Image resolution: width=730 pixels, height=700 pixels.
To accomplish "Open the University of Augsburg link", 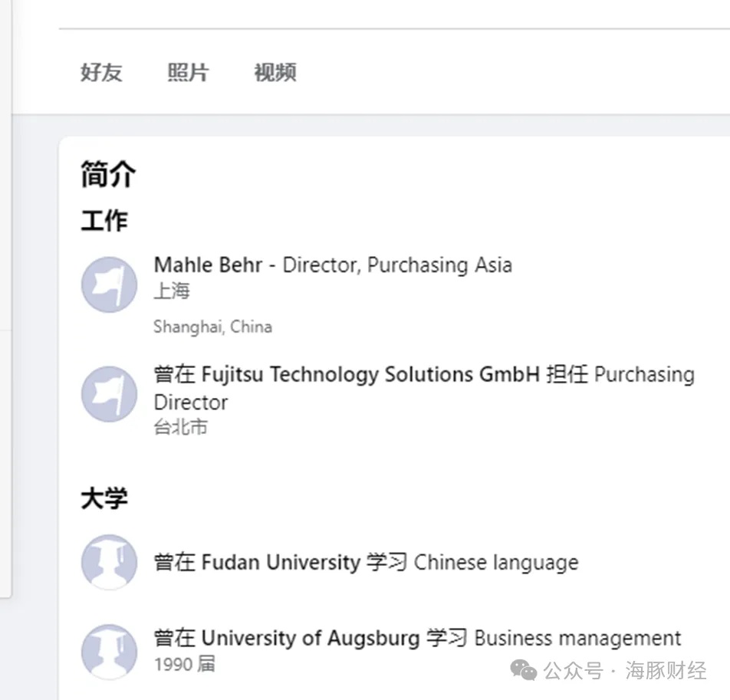I will click(311, 638).
